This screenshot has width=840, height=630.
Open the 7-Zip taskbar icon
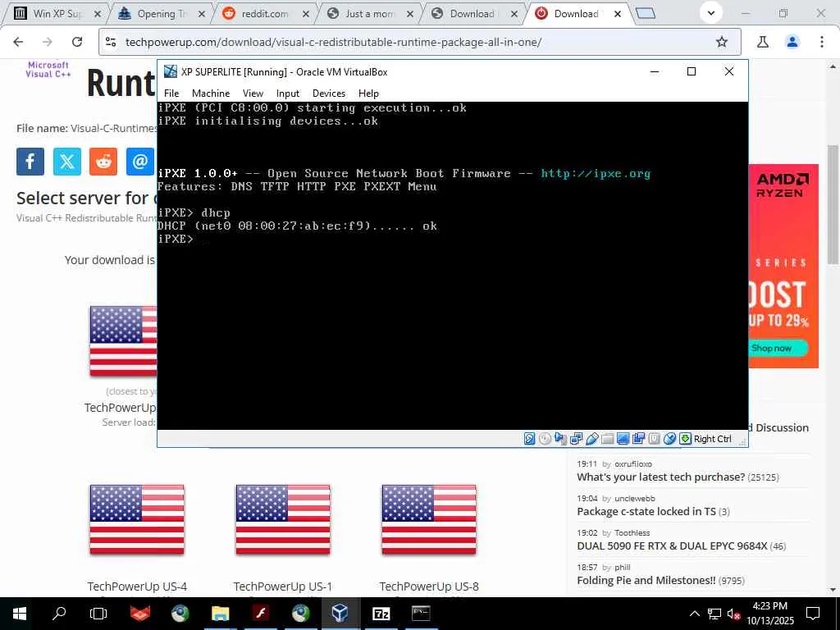381,614
